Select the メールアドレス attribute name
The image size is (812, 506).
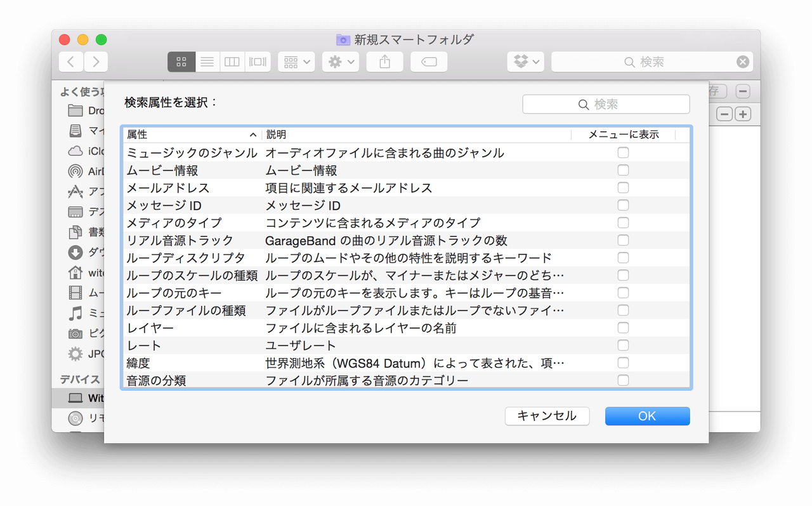[x=168, y=188]
